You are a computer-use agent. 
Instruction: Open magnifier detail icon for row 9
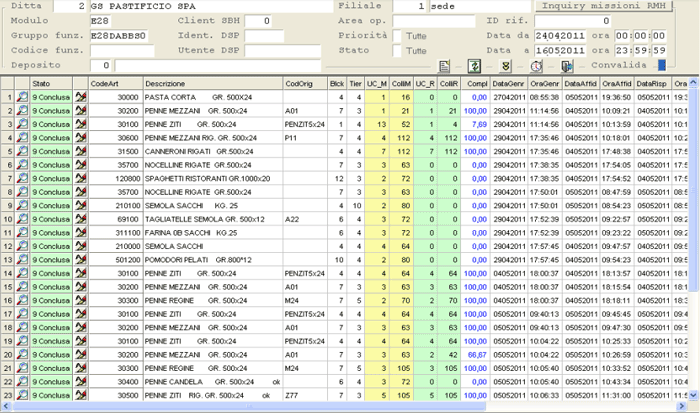tap(22, 205)
